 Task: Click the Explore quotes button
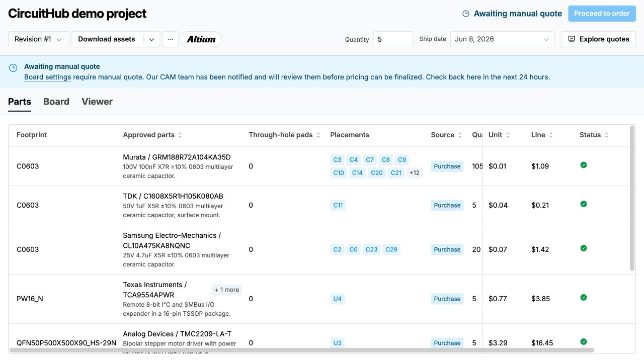point(598,39)
